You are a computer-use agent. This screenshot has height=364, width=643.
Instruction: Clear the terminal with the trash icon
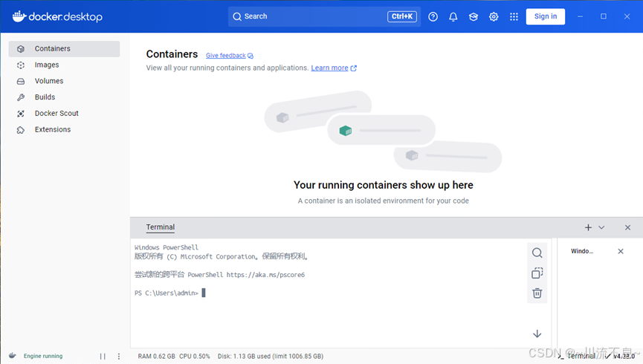click(537, 293)
